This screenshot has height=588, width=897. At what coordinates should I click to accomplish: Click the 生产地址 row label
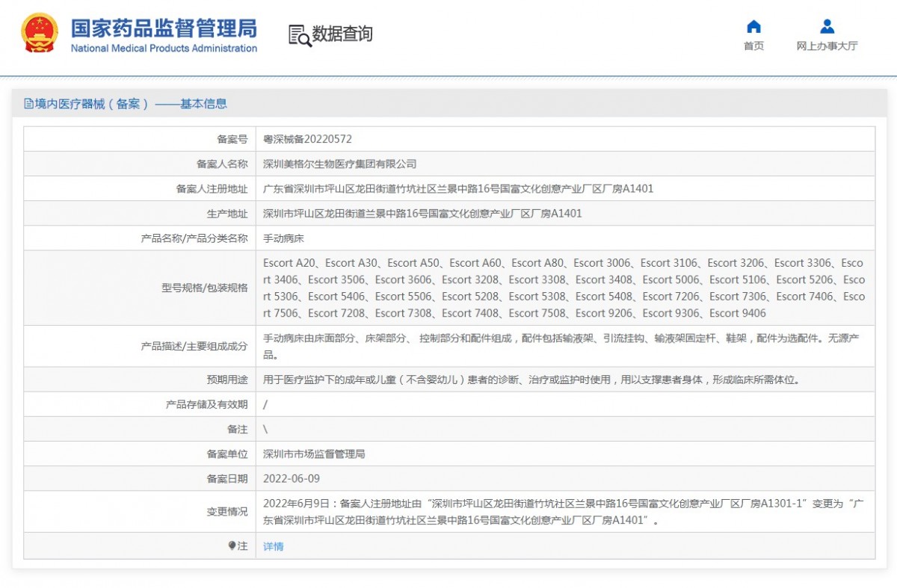[x=227, y=214]
